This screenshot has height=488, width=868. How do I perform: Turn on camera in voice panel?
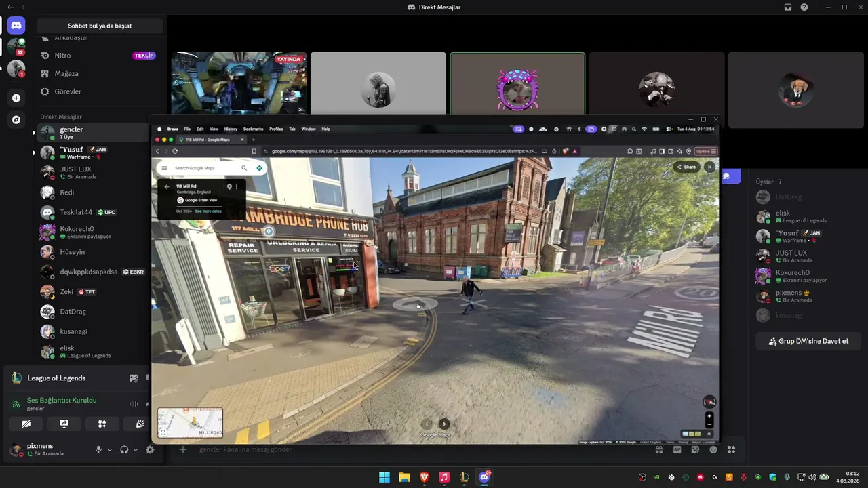tap(26, 424)
